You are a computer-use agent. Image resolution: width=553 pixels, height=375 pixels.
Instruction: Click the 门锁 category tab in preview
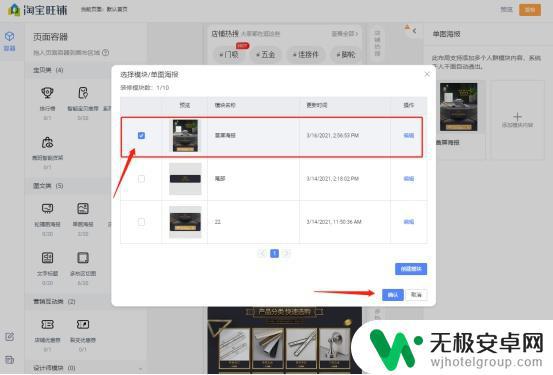coord(229,55)
